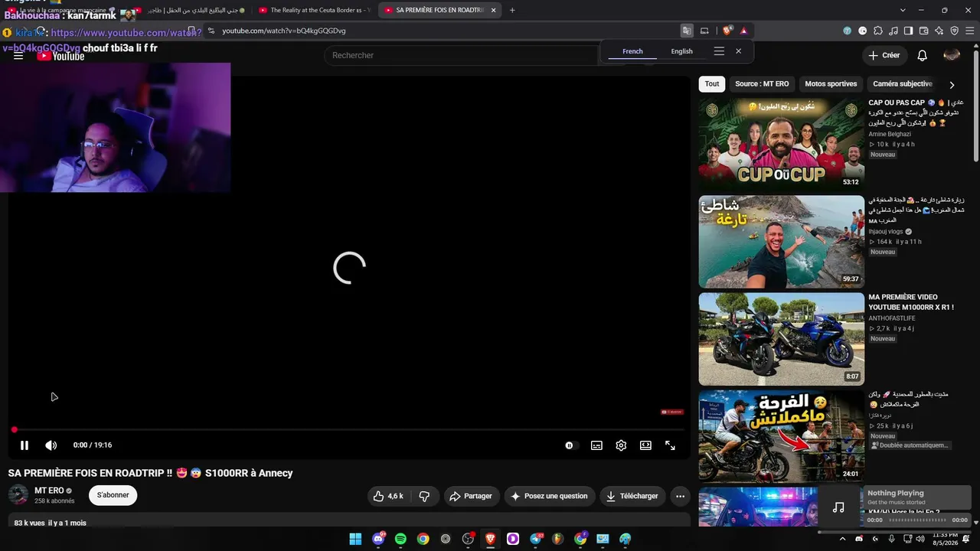Open the media control music note icon
This screenshot has width=980, height=551.
click(893, 31)
